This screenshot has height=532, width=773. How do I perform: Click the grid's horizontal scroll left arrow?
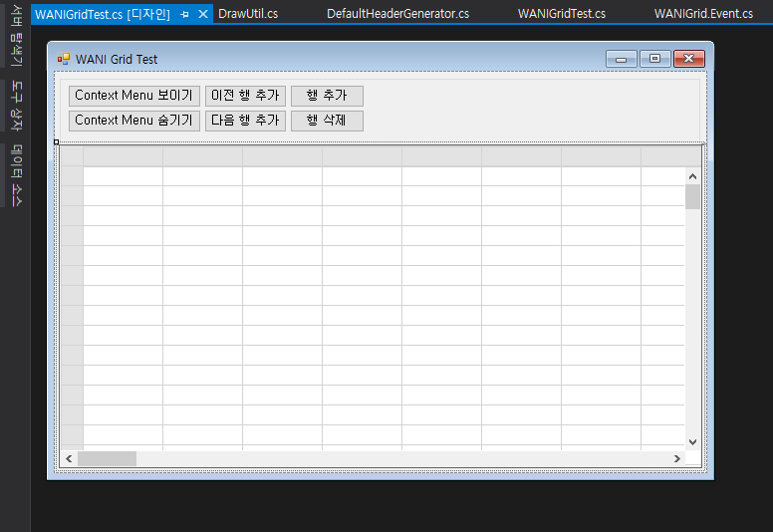point(69,459)
